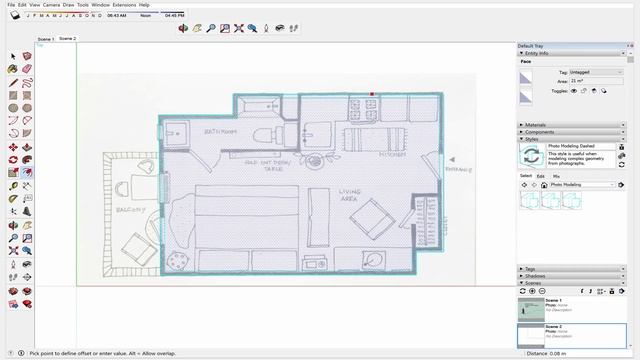Click the Add Scene plus button
The width and height of the screenshot is (640, 360).
532,291
